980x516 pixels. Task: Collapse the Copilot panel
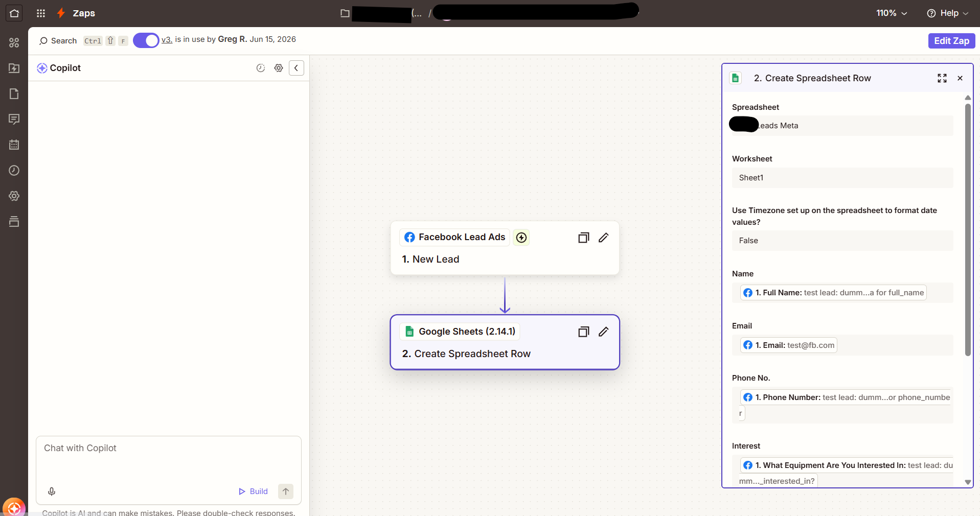click(297, 68)
